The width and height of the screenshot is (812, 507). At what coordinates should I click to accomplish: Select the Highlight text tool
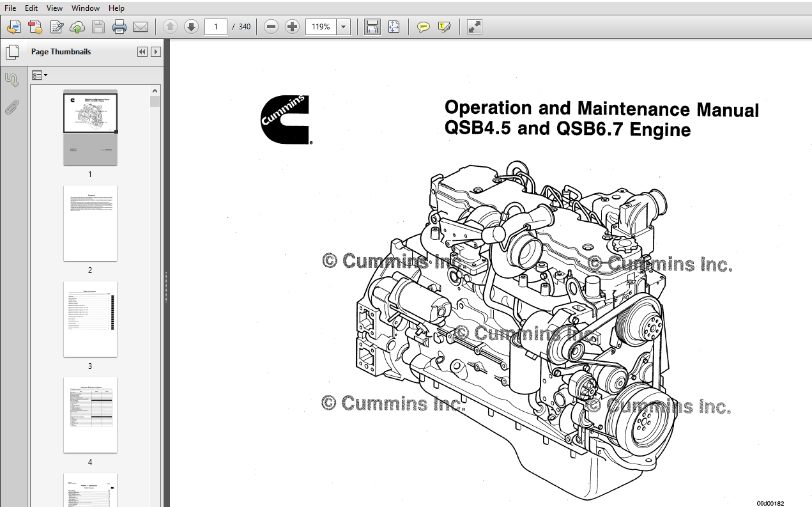[x=445, y=27]
